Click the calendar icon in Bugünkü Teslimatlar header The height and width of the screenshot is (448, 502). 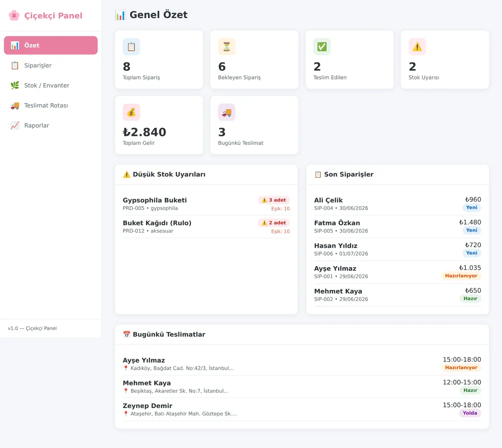(127, 334)
